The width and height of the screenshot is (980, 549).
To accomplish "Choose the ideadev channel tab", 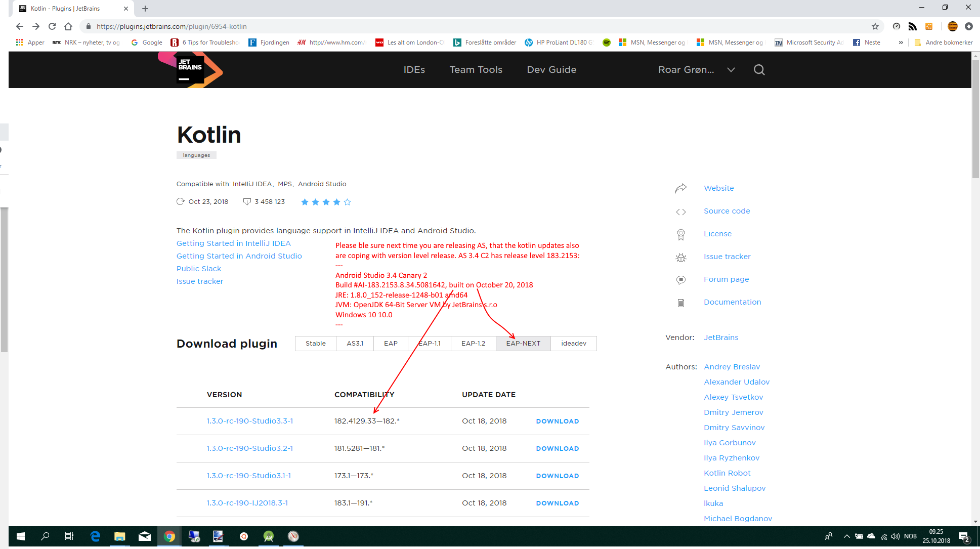I will (573, 344).
